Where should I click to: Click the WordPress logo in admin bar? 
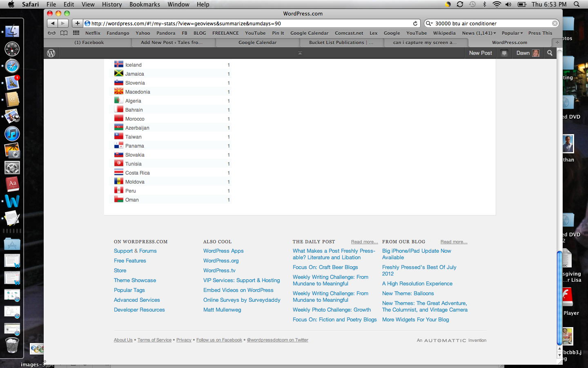click(x=51, y=53)
